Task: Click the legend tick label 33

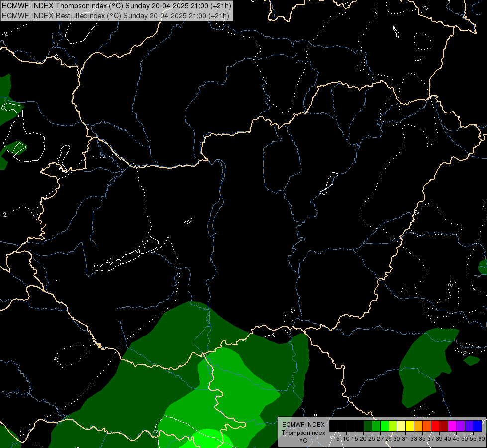Action: [x=414, y=439]
